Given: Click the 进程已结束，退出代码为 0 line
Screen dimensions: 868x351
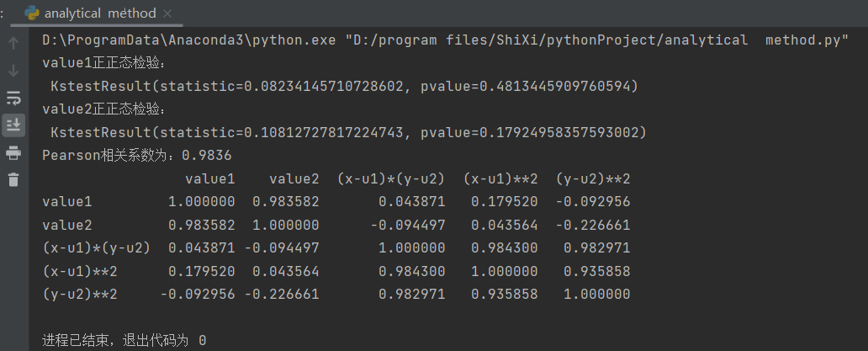Looking at the screenshot, I should click(x=124, y=341).
